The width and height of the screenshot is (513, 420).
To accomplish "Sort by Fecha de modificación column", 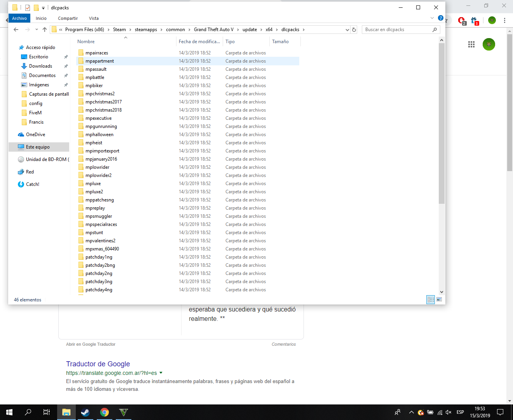I will [x=199, y=42].
